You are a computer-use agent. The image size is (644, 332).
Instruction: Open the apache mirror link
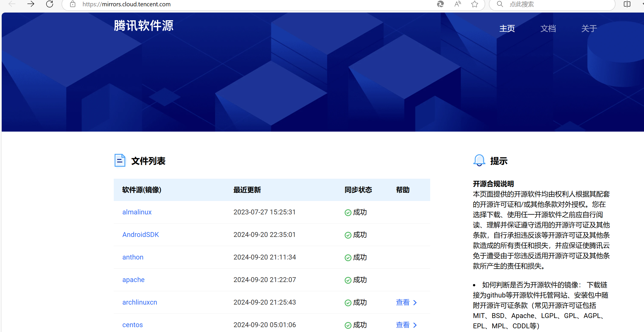[133, 280]
